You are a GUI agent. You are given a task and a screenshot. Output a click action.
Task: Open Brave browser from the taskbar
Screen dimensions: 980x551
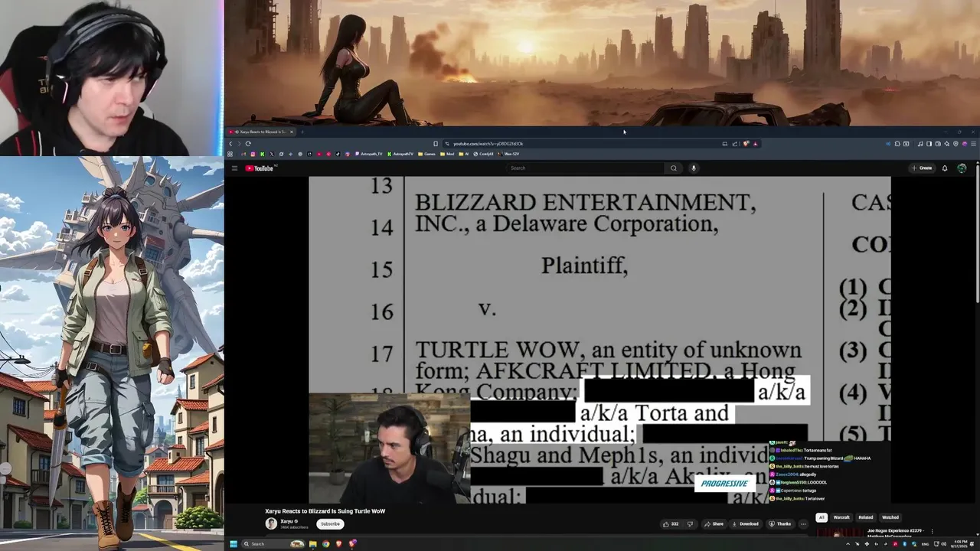pos(339,544)
